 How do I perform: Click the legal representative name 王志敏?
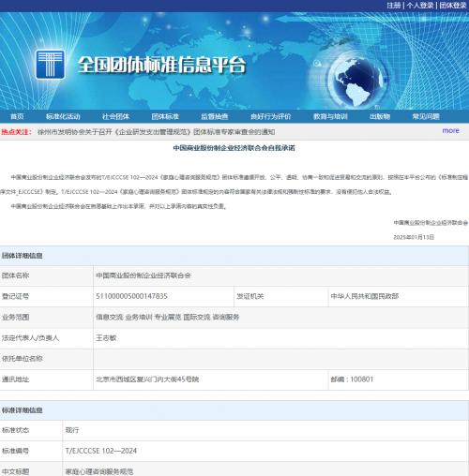[x=106, y=338]
